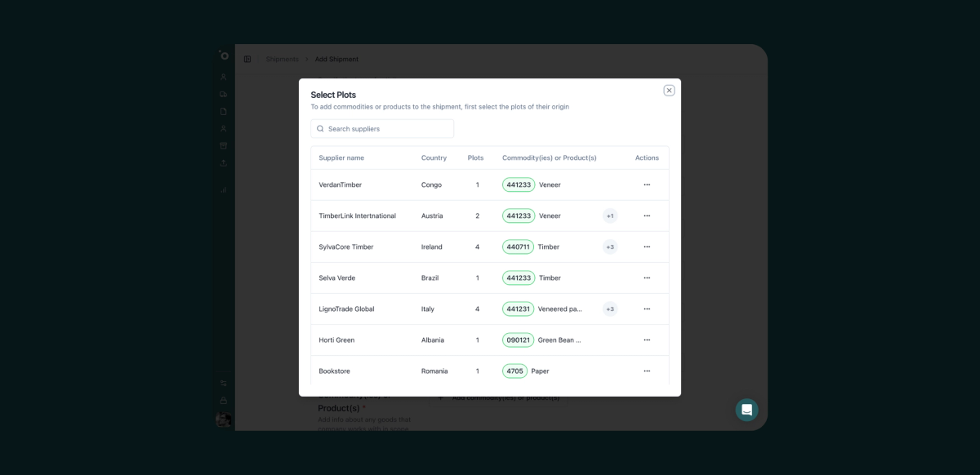Open actions menu for Horti Green
This screenshot has height=475, width=980.
tap(647, 340)
